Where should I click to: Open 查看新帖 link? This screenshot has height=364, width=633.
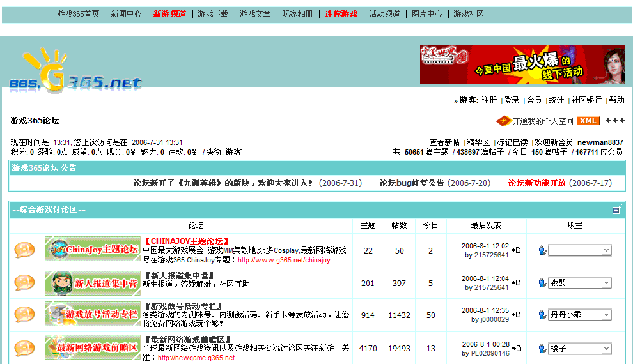click(444, 142)
